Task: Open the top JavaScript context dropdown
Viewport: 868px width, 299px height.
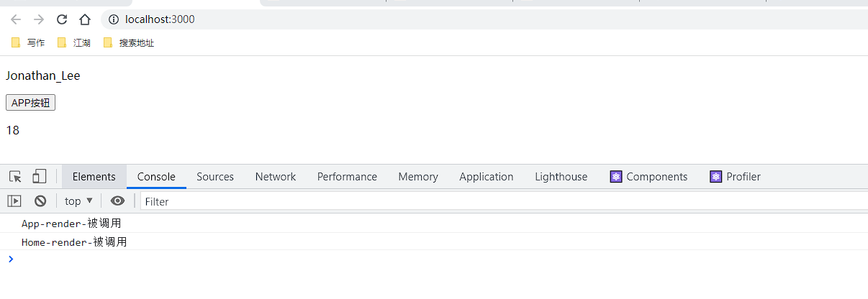Action: point(78,201)
